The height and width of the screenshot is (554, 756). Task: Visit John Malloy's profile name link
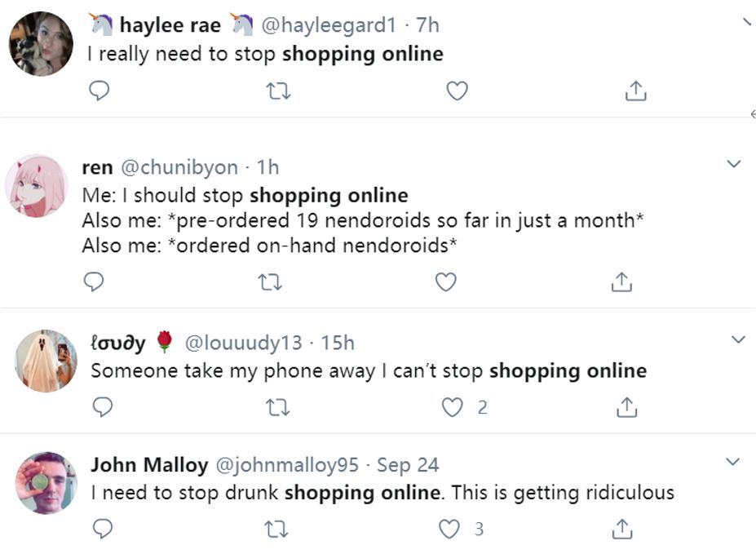point(149,465)
